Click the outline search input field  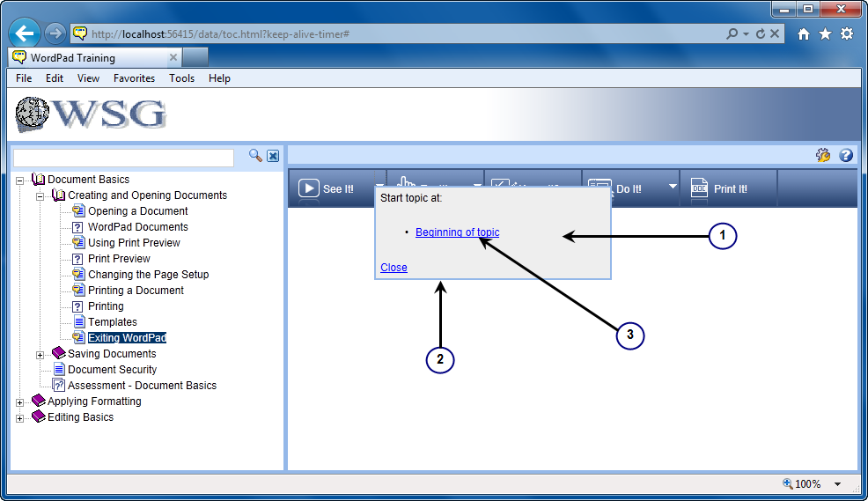coord(123,158)
